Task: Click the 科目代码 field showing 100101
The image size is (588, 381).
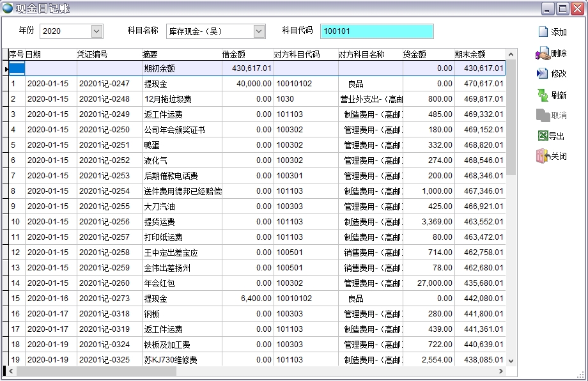Action: 376,31
